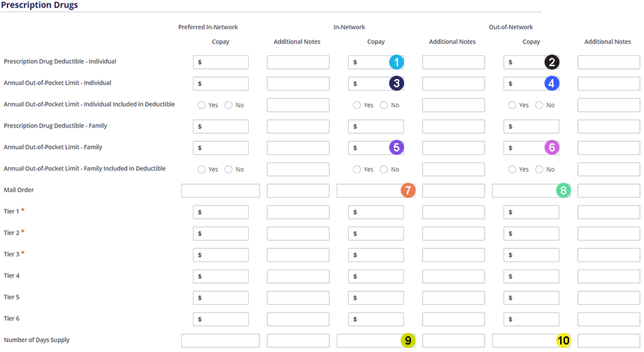This screenshot has height=352, width=644.
Task: Click Preferred In-Network Mail Order field
Action: [x=221, y=191]
